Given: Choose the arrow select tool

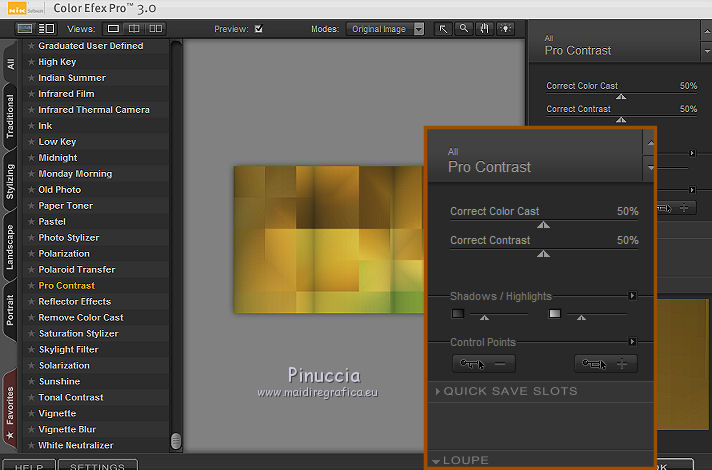Looking at the screenshot, I should click(443, 29).
